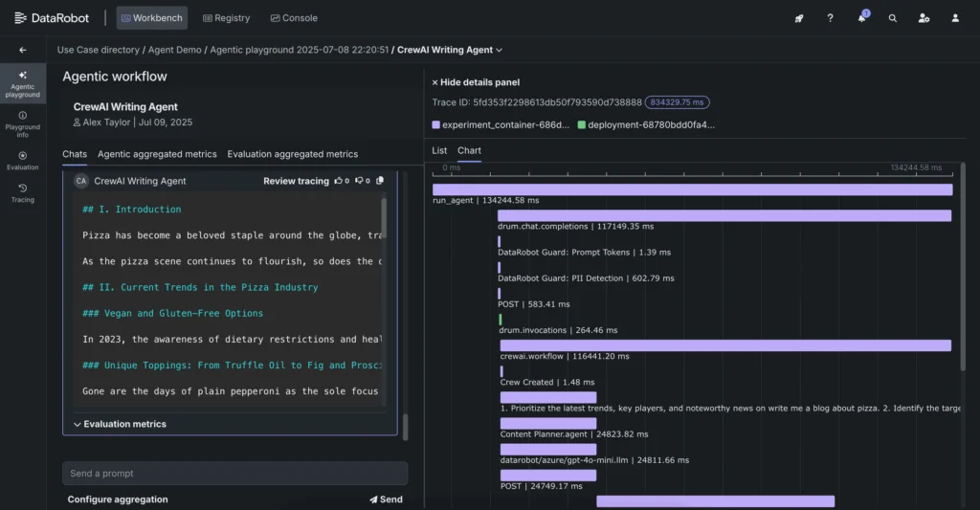Switch to the List tab
The height and width of the screenshot is (510, 980).
pyautogui.click(x=439, y=150)
